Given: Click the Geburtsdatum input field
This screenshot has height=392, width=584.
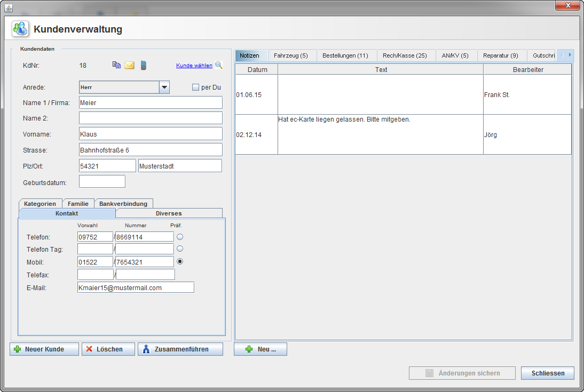Looking at the screenshot, I should tap(102, 182).
